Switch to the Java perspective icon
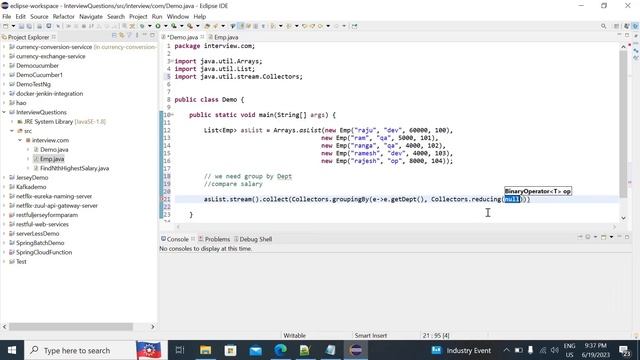The width and height of the screenshot is (640, 360). point(635,26)
